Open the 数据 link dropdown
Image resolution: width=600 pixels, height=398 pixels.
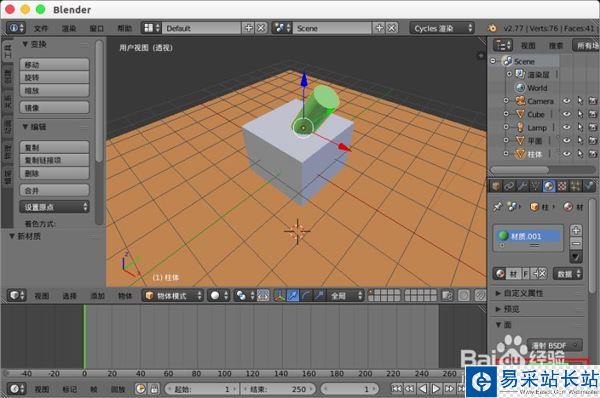[x=568, y=274]
